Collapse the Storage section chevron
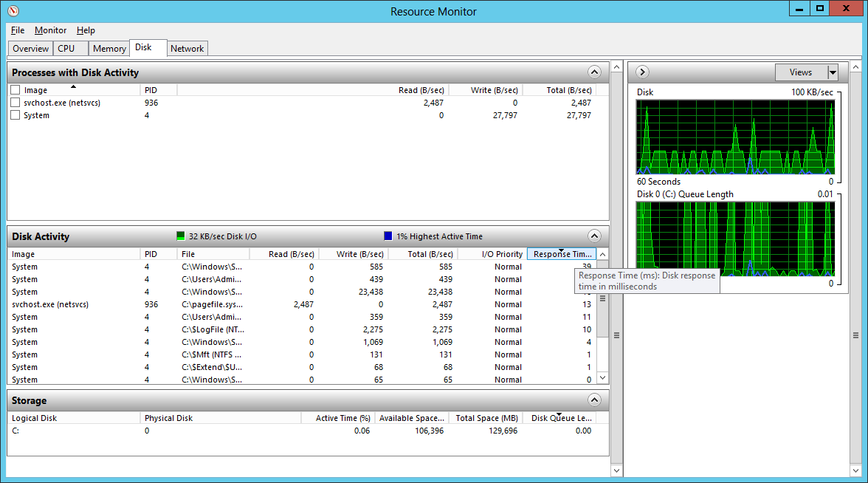 [x=594, y=400]
